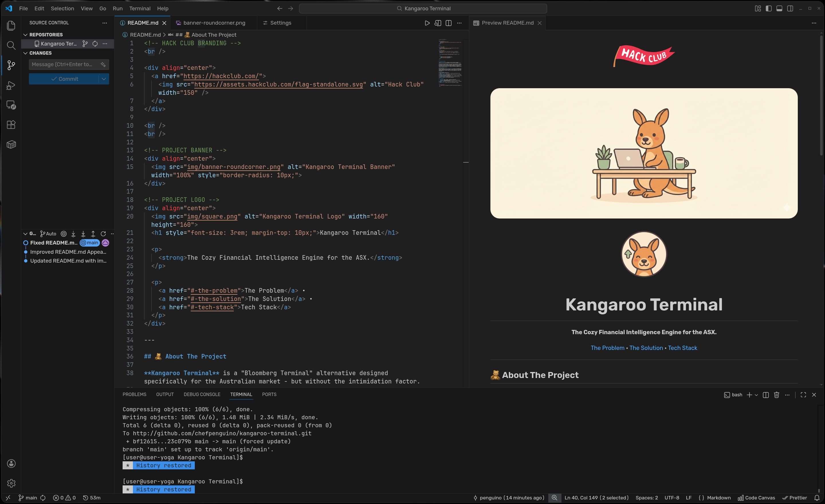Switch to the banner-roundcorner.png tab

[214, 23]
